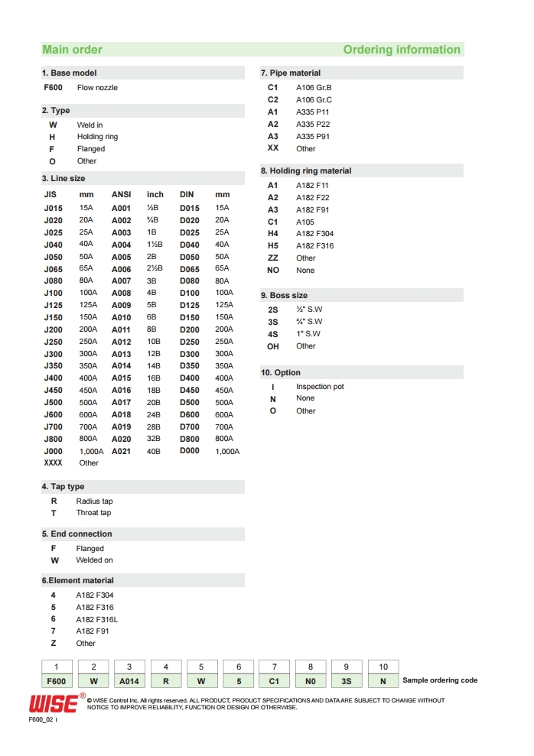Click the J000 line size code
Viewport: 534px width, 756px height.
53,451
